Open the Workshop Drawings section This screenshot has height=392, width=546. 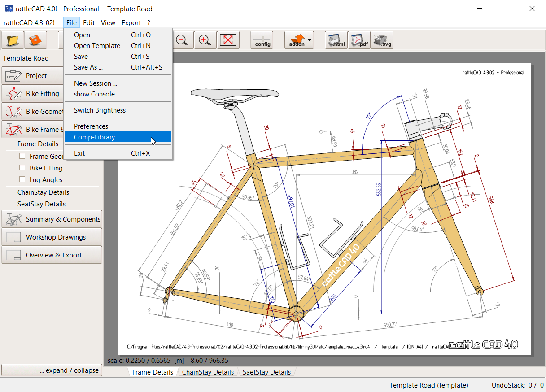click(52, 237)
